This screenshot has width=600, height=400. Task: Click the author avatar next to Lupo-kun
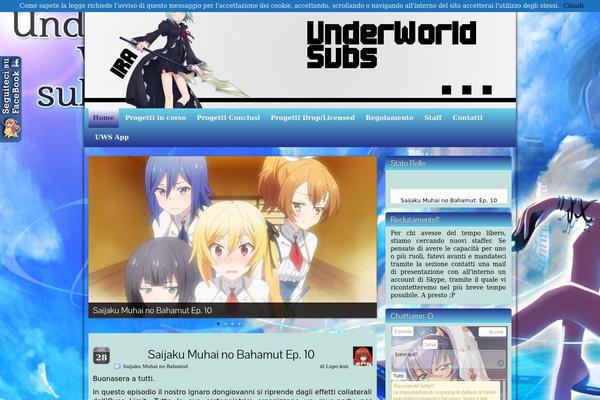(362, 356)
